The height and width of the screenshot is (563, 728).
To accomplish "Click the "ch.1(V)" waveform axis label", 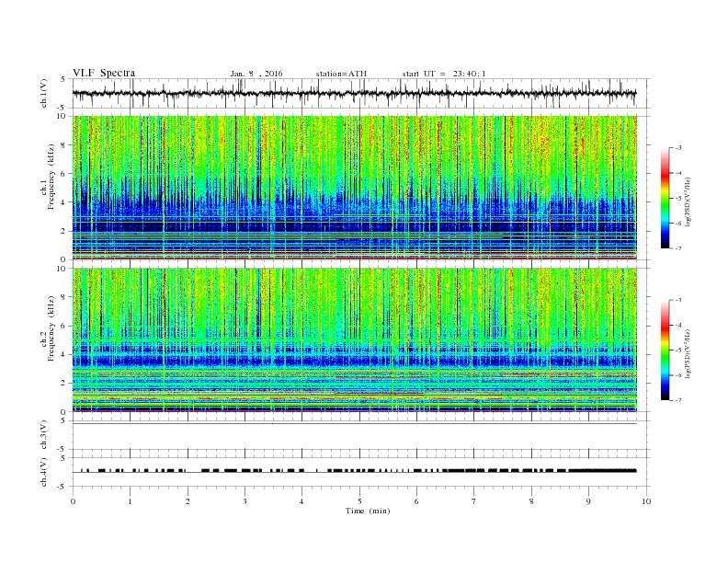I will coord(44,93).
